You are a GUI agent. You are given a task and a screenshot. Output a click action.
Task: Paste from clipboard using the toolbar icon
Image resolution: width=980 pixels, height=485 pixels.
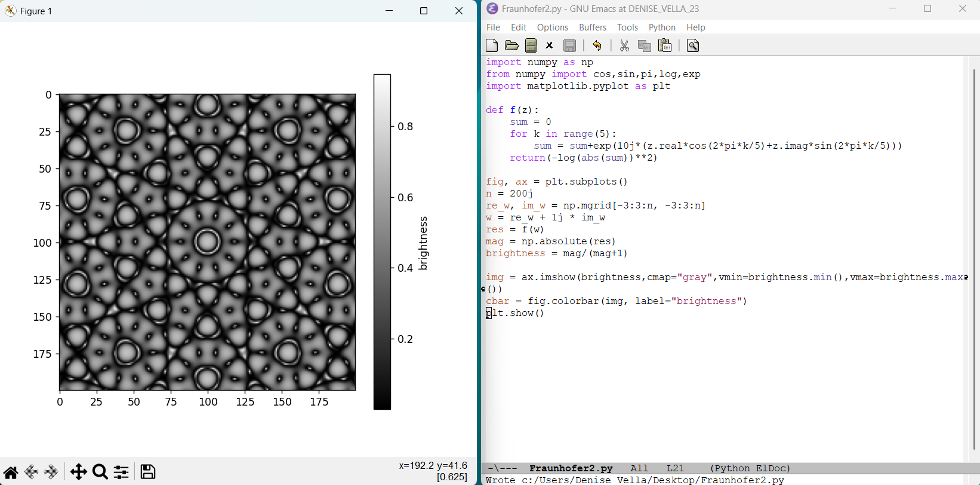(664, 45)
